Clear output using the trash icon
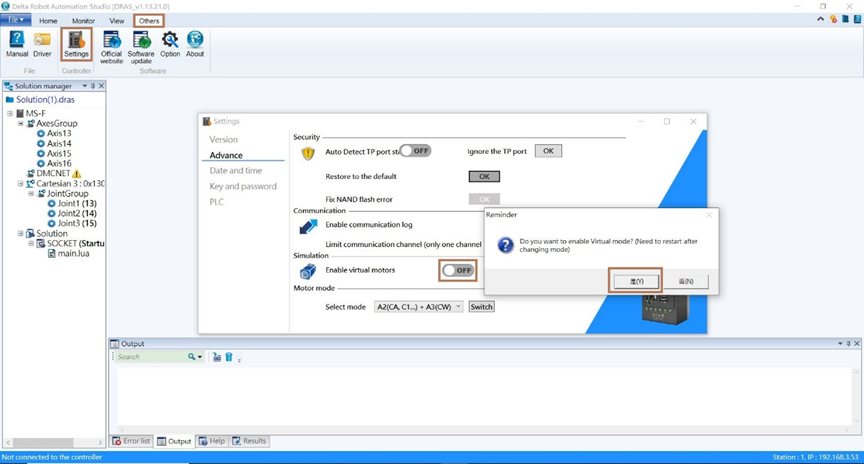The image size is (864, 464). 228,357
